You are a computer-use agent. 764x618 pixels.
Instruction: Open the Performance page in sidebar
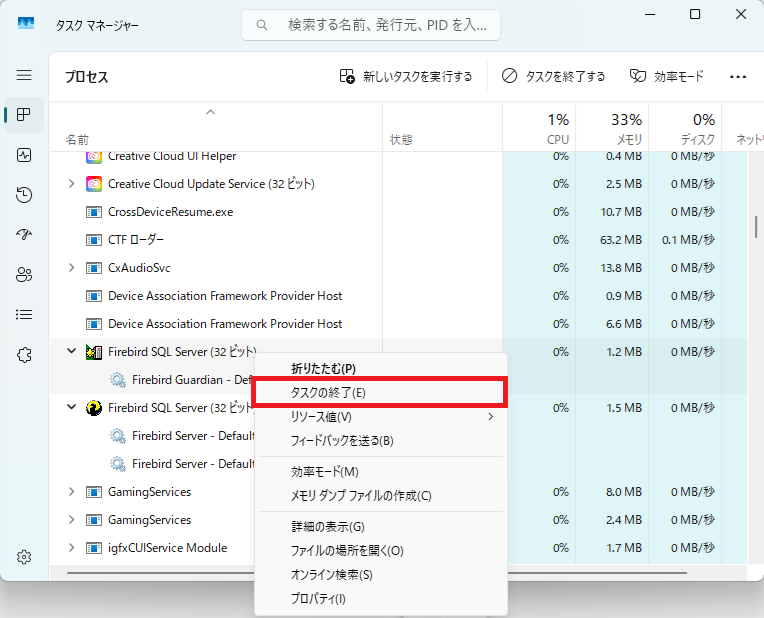[x=24, y=155]
